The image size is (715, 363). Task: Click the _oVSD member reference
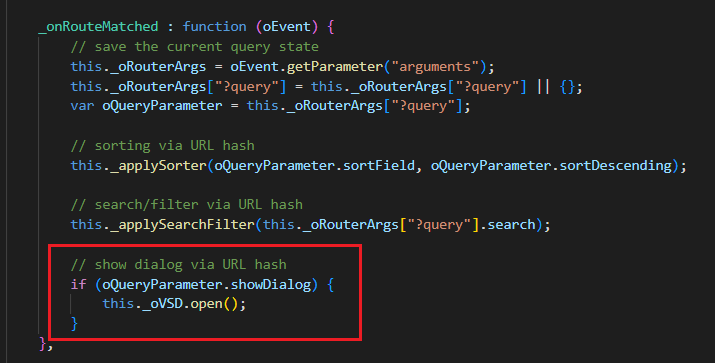[162, 304]
